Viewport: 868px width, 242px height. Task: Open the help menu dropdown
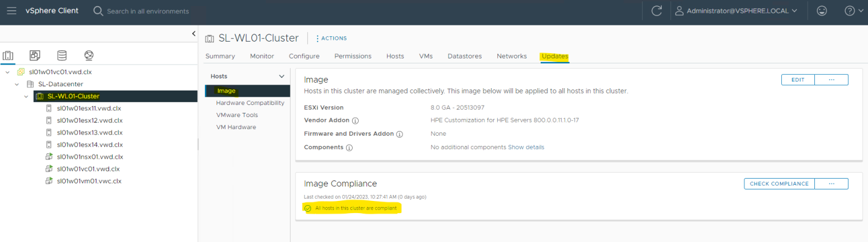[x=853, y=11]
